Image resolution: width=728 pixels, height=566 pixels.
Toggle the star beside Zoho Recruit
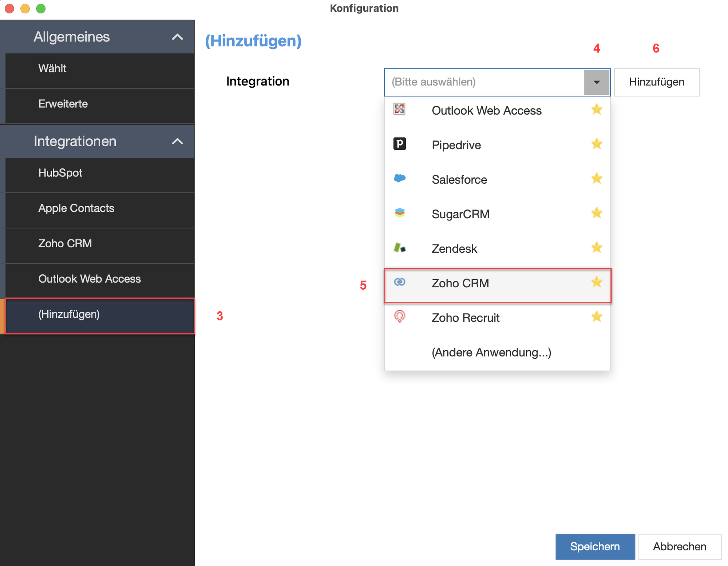click(x=596, y=317)
